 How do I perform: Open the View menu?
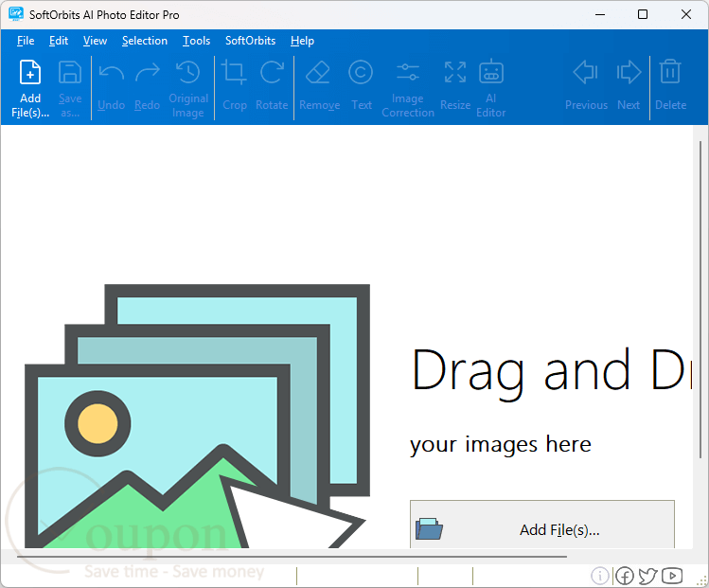click(95, 41)
